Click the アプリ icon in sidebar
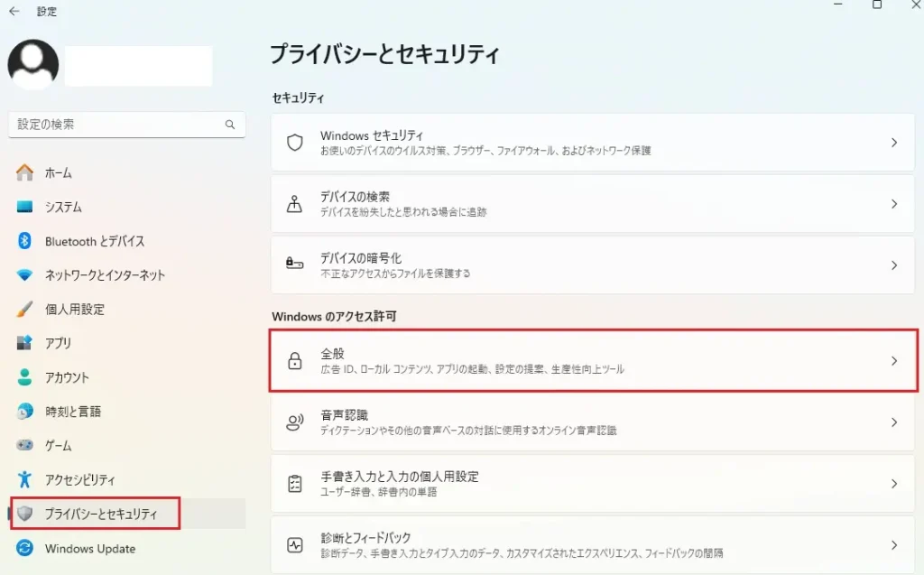This screenshot has width=924, height=575. [24, 343]
